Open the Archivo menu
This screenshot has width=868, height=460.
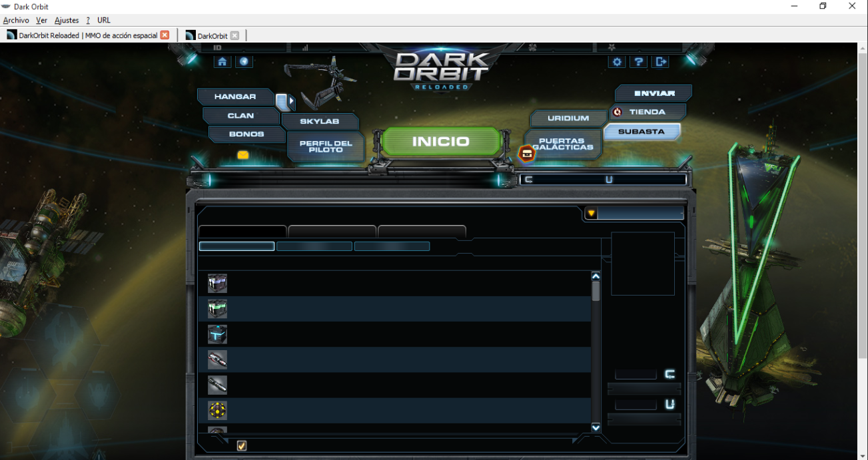pos(16,20)
